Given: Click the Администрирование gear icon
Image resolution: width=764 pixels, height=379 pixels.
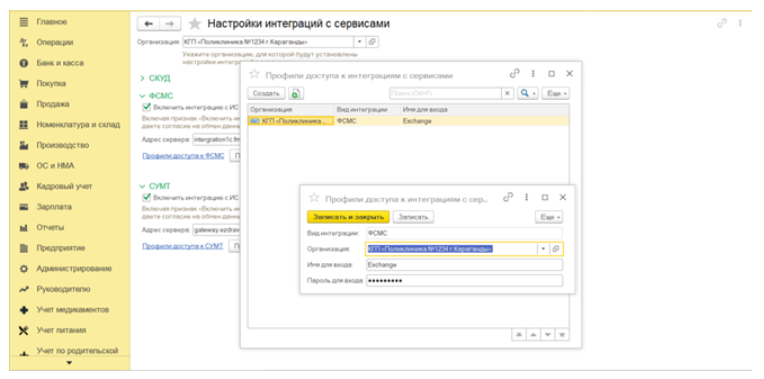Looking at the screenshot, I should tap(23, 268).
